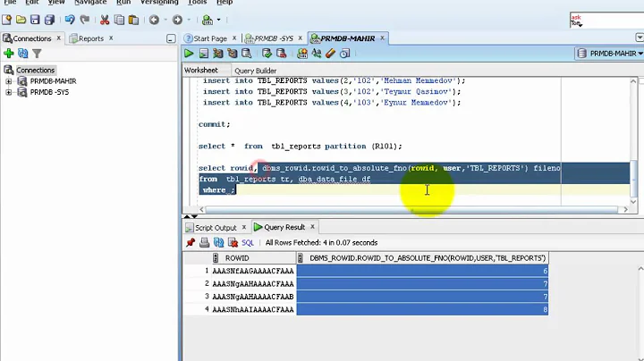Open the PRMDB-MAHIR connection dropdown at top right
The height and width of the screenshot is (361, 644).
pyautogui.click(x=610, y=54)
